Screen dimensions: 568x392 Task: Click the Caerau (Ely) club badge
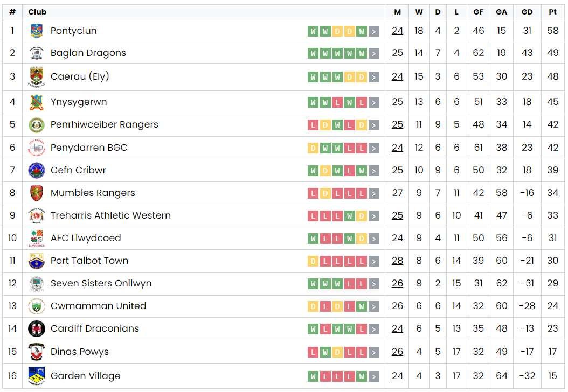[37, 77]
